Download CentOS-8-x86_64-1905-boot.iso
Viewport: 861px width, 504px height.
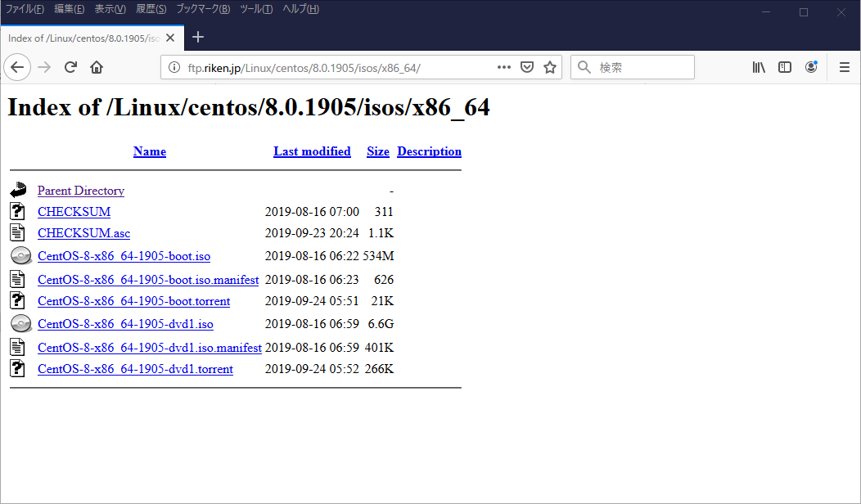(x=124, y=256)
